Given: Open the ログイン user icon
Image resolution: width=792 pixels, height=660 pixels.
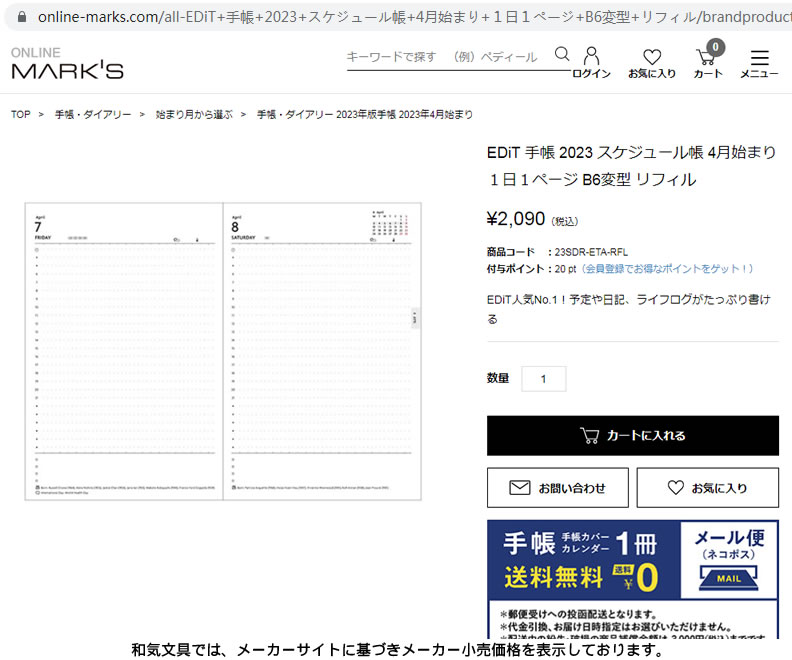Looking at the screenshot, I should [x=591, y=56].
